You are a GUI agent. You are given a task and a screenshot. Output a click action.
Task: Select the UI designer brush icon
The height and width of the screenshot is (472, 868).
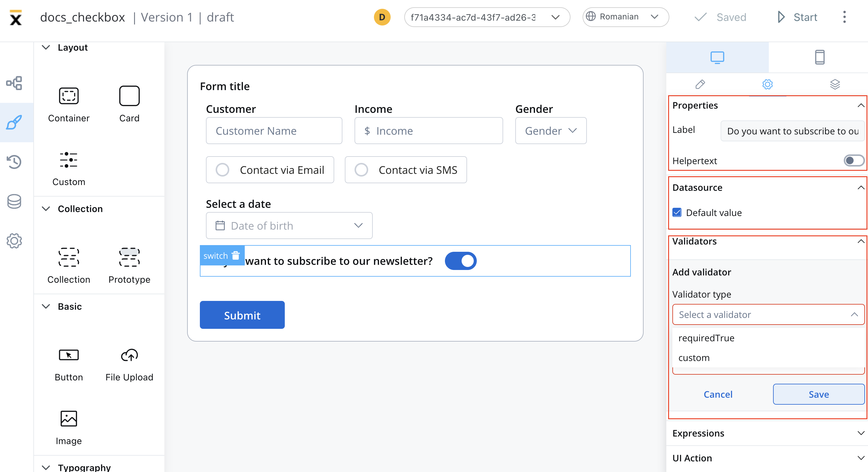click(x=14, y=122)
